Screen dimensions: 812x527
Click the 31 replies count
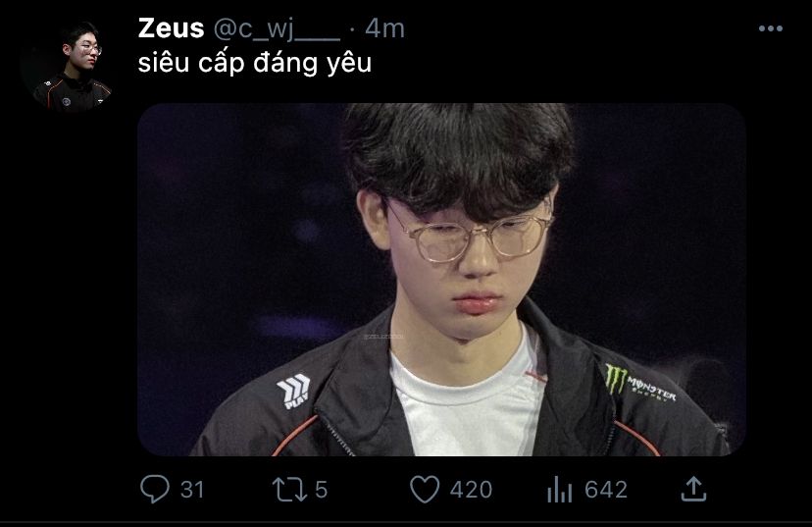pyautogui.click(x=192, y=490)
